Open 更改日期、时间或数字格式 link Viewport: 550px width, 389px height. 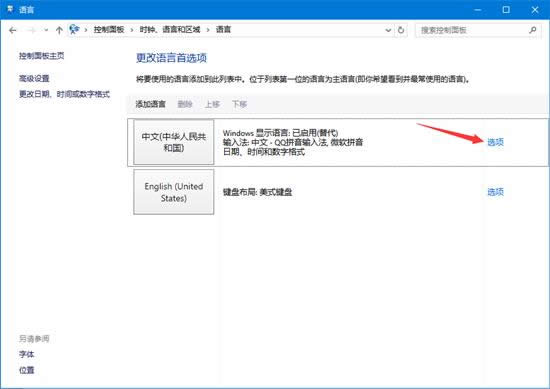pos(64,94)
